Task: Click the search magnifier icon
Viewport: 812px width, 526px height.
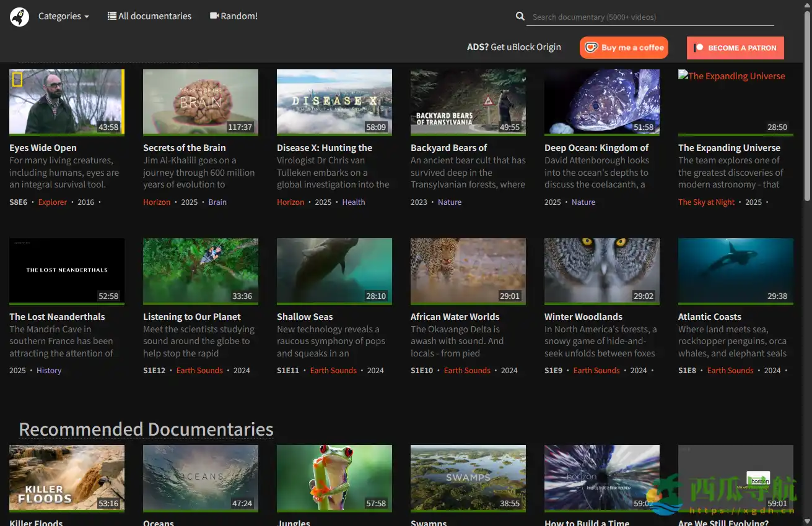Action: [520, 17]
